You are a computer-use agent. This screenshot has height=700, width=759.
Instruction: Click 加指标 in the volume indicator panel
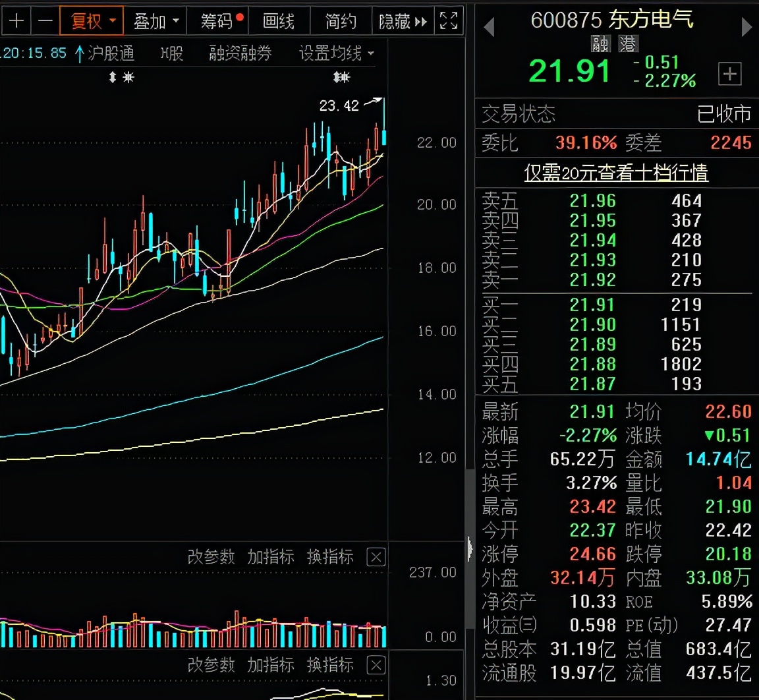coord(271,557)
